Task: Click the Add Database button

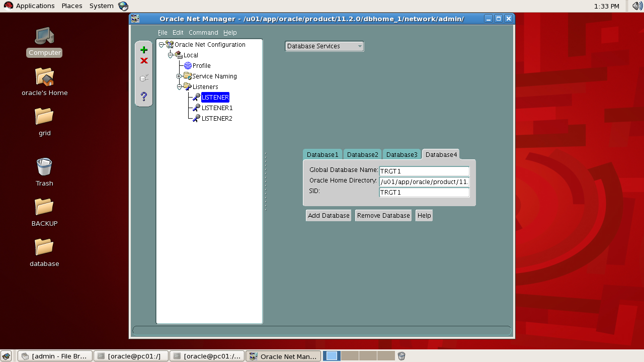Action: pyautogui.click(x=329, y=215)
